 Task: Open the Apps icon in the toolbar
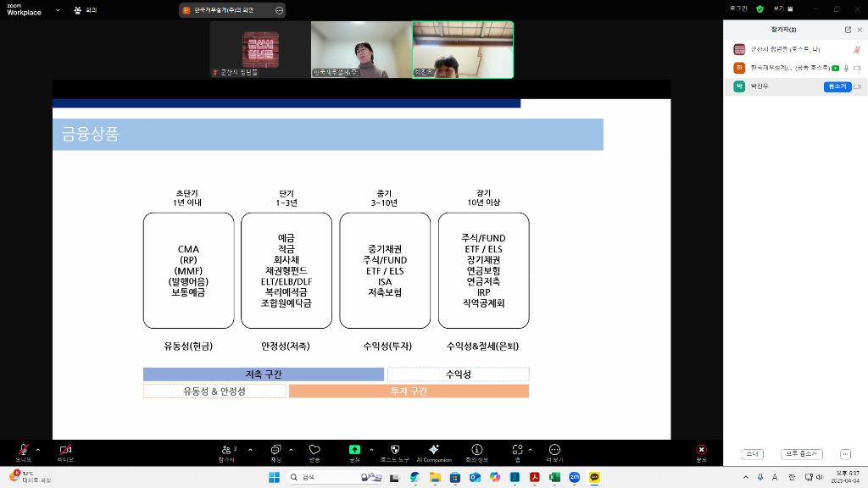click(516, 449)
